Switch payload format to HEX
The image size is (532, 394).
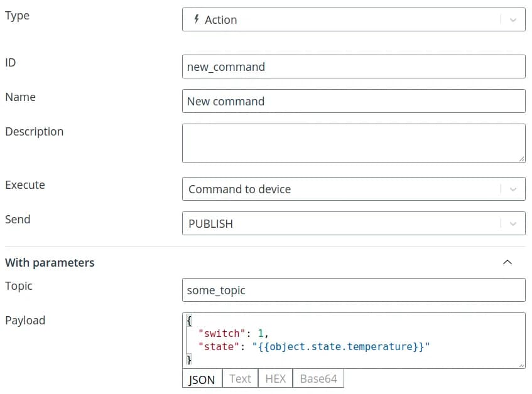coord(276,379)
